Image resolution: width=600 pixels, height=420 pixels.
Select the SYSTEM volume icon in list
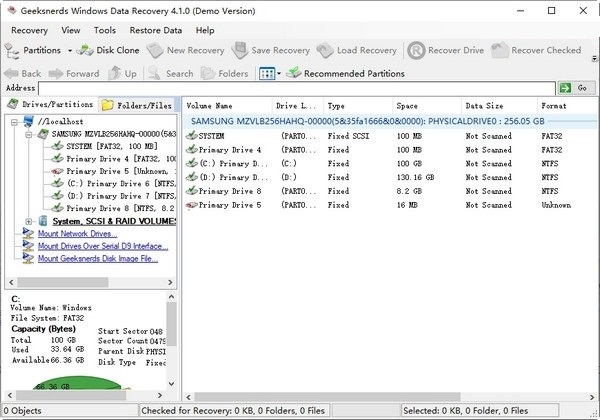tap(192, 135)
